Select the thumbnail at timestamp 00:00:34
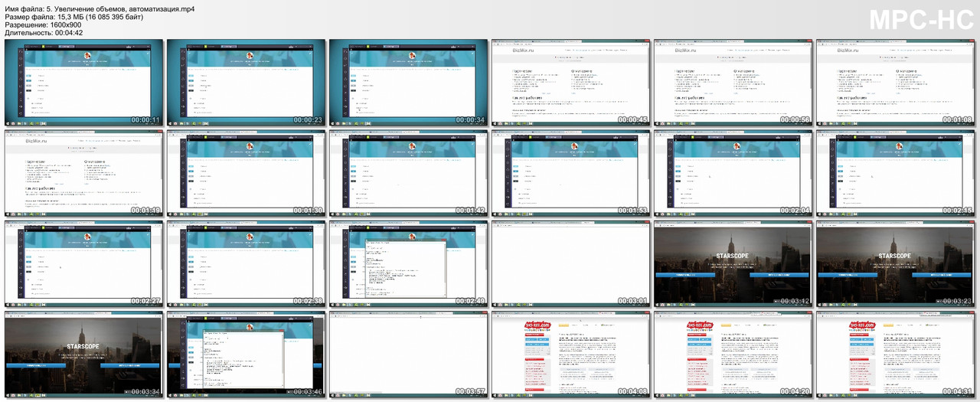 point(409,82)
